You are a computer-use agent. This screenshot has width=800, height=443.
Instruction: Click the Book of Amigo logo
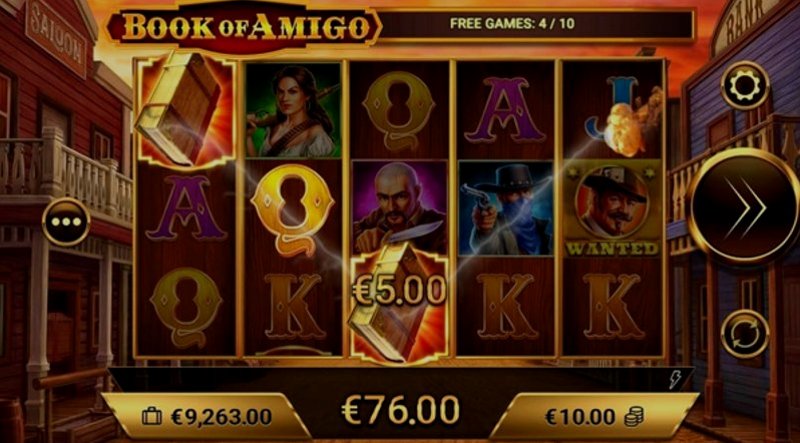tap(244, 27)
